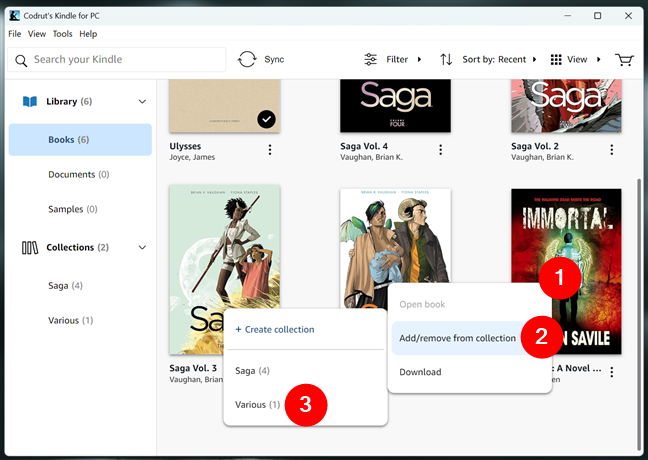
Task: Click the Saga Vol. 2 title text
Action: pyautogui.click(x=535, y=146)
